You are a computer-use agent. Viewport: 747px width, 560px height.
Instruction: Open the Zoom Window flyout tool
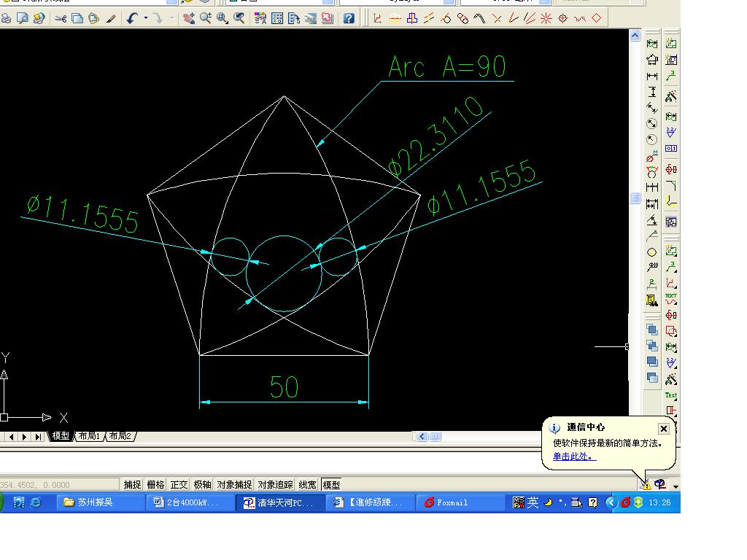click(222, 18)
